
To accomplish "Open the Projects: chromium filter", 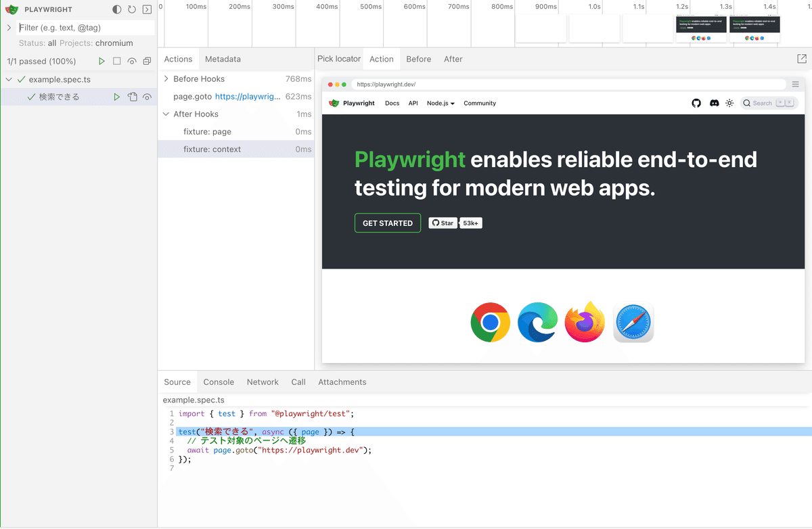I will coord(96,43).
